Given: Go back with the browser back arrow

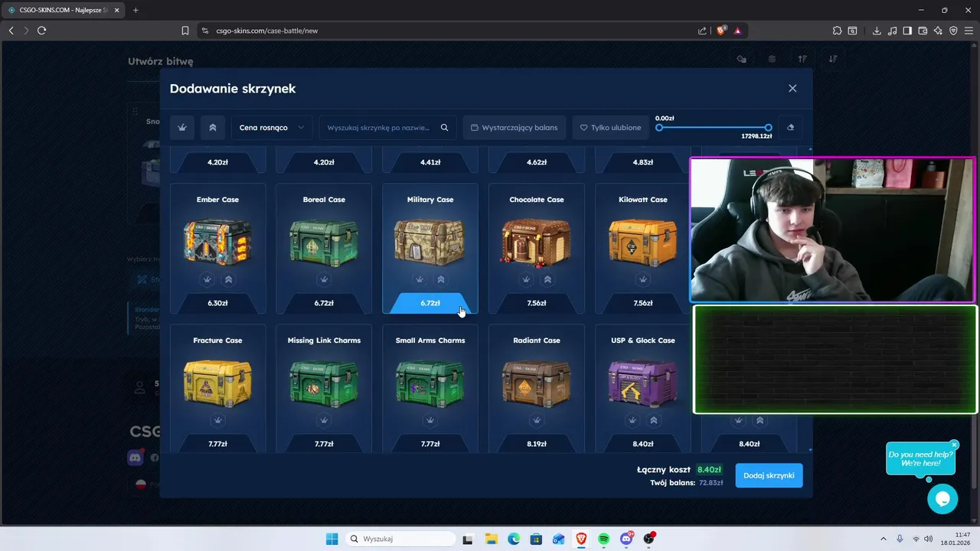Looking at the screenshot, I should 11,31.
